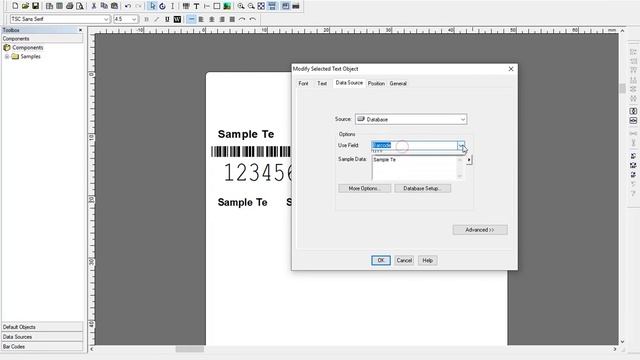Paste from the clipboard

(x=114, y=6)
